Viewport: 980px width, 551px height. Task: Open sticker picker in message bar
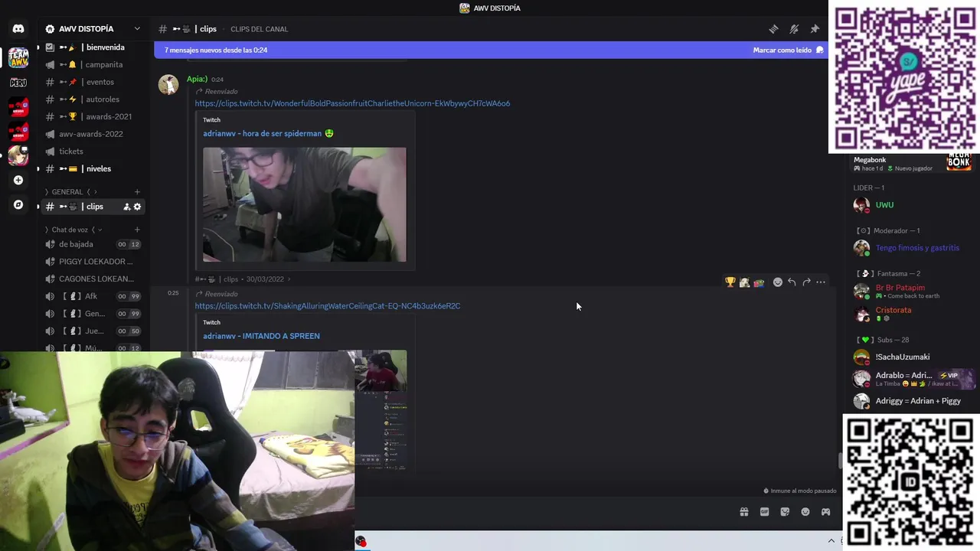click(785, 512)
